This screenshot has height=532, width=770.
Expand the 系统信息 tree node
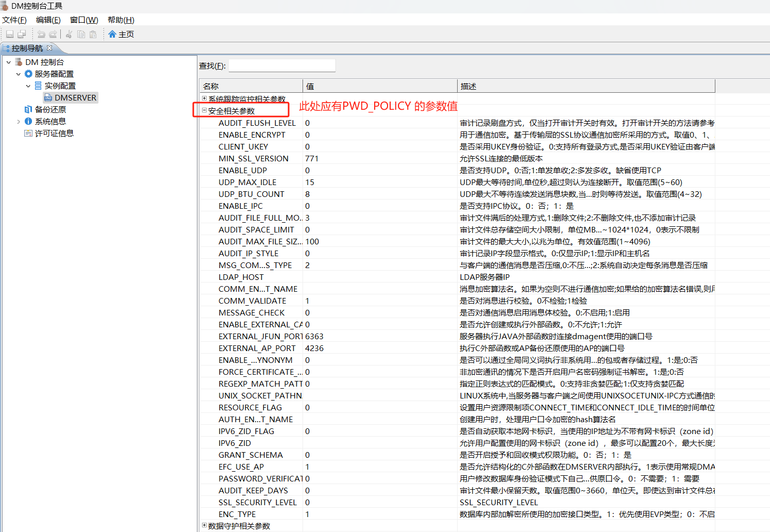(x=19, y=122)
